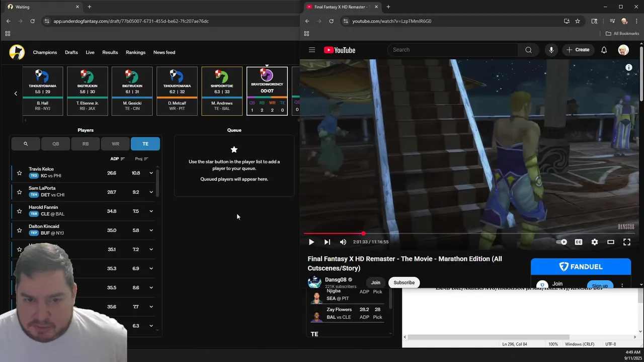Star Sam LaPorta to queue
Screen dimensions: 644x362
[19, 192]
